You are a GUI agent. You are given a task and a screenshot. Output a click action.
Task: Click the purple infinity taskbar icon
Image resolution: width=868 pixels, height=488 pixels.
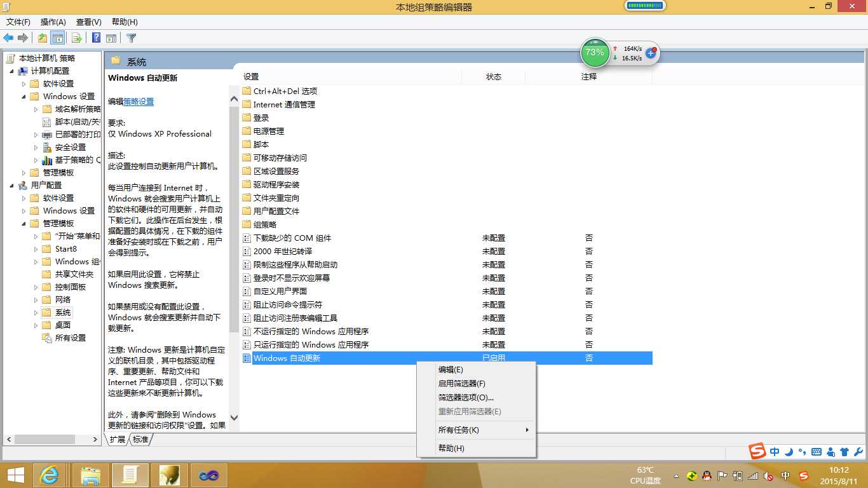209,475
